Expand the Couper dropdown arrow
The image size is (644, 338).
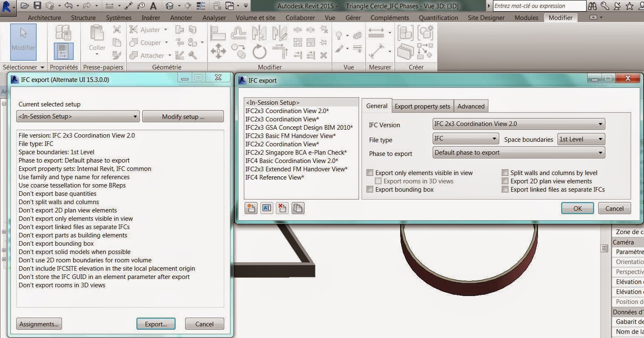pyautogui.click(x=166, y=43)
